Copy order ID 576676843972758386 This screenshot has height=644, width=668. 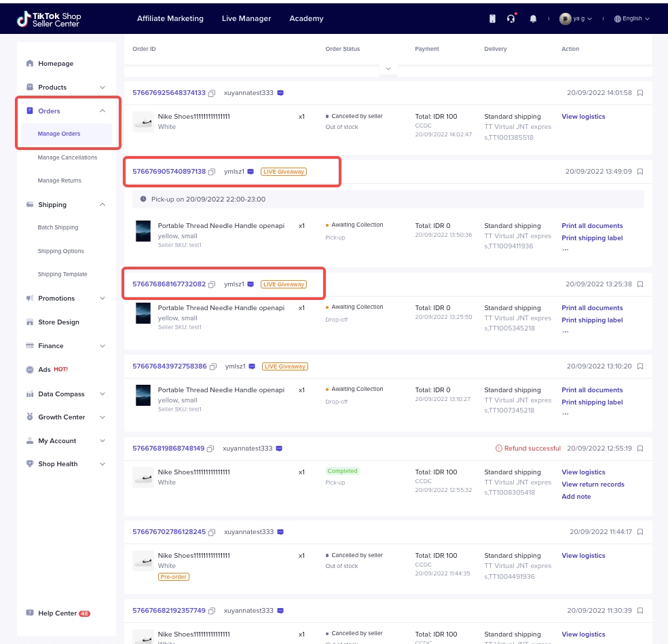coord(212,366)
